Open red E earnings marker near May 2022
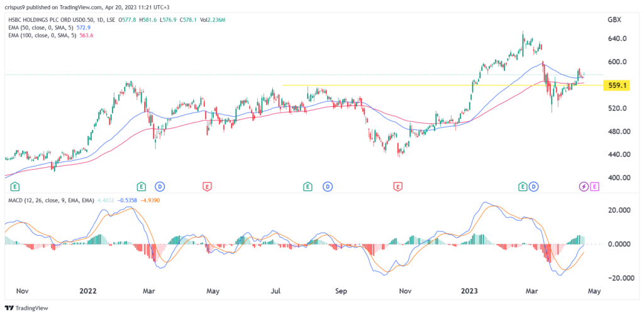644x316 pixels. point(207,187)
